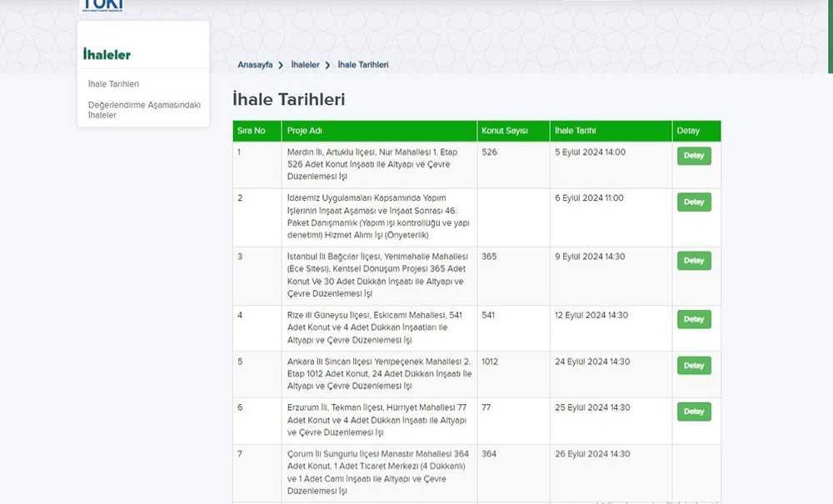Click the İhale Tarihi column header
This screenshot has width=833, height=504.
576,131
